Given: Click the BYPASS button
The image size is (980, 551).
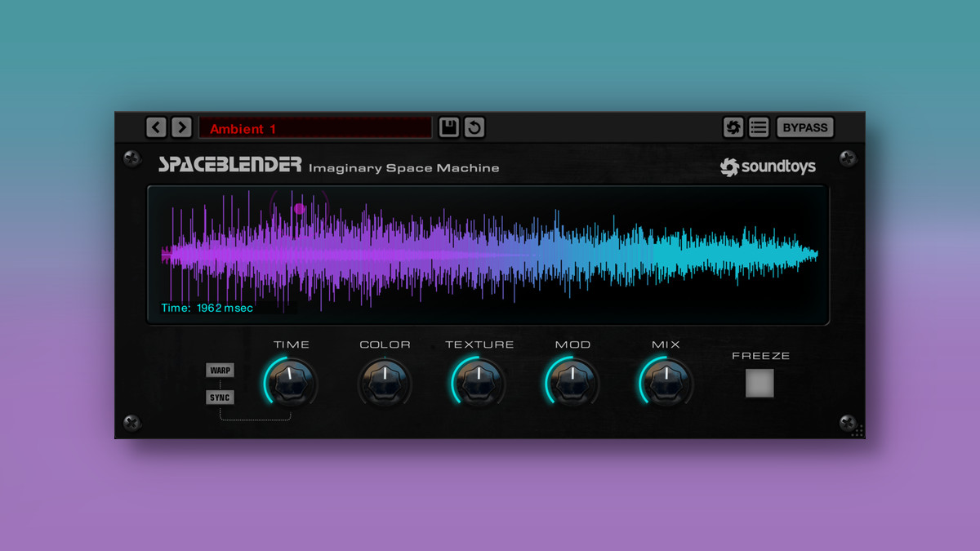Looking at the screenshot, I should click(x=805, y=127).
